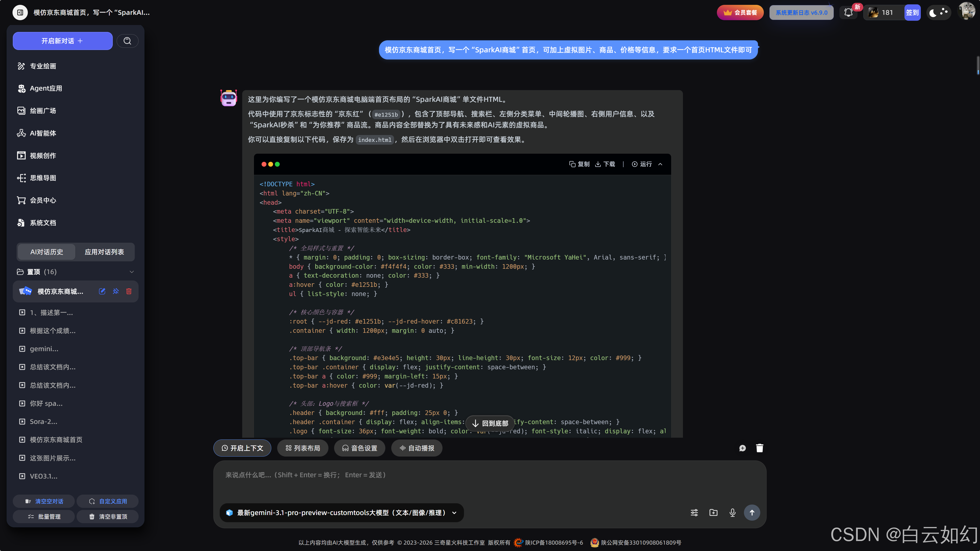The height and width of the screenshot is (551, 980).
Task: Switch to 应用对话列表 tab
Action: (104, 252)
